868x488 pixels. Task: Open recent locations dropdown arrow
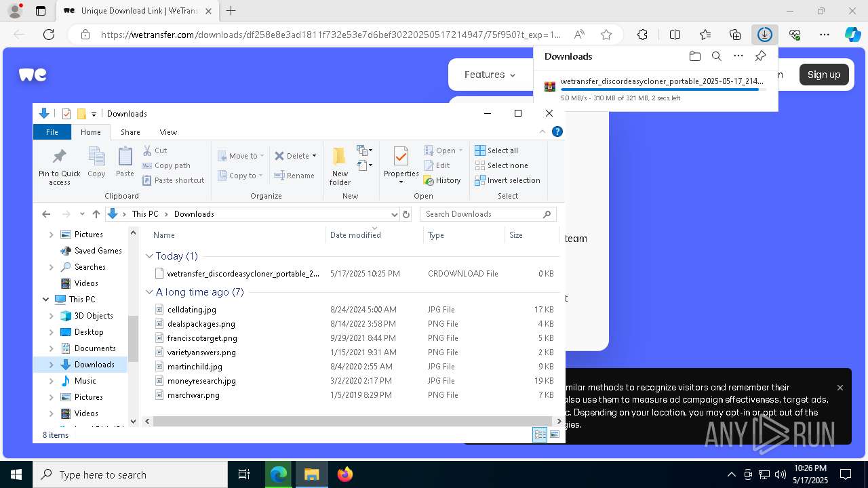tap(82, 214)
